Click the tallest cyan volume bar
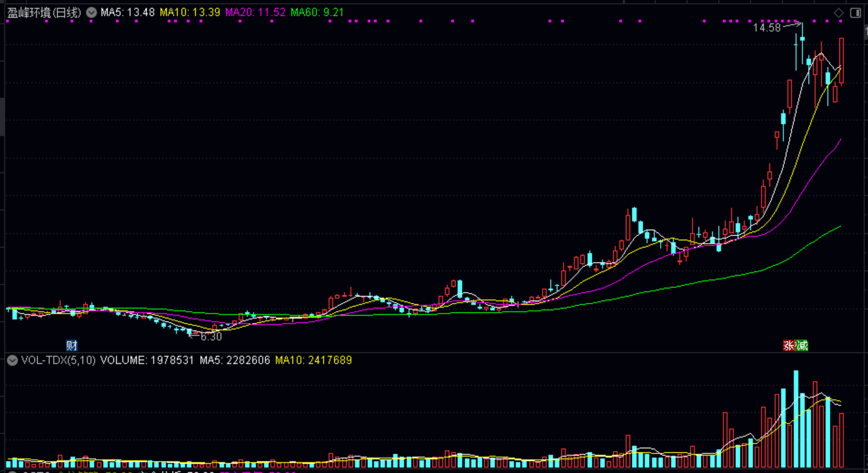The height and width of the screenshot is (473, 868). [796, 418]
